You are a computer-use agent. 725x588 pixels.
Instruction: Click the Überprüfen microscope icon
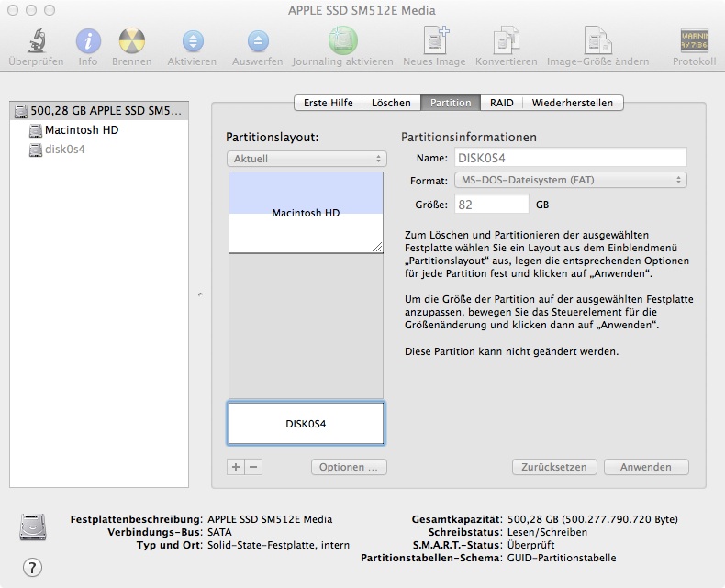[x=37, y=40]
